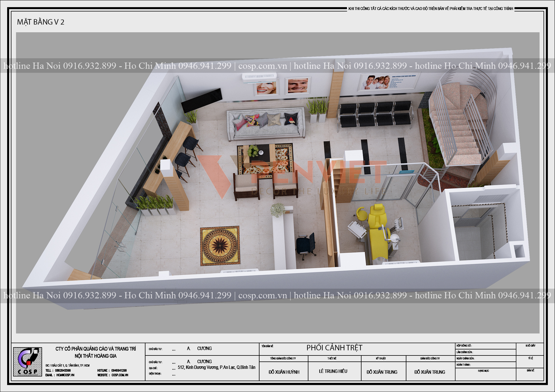Click the wall-mounted black TV

(x=202, y=100)
